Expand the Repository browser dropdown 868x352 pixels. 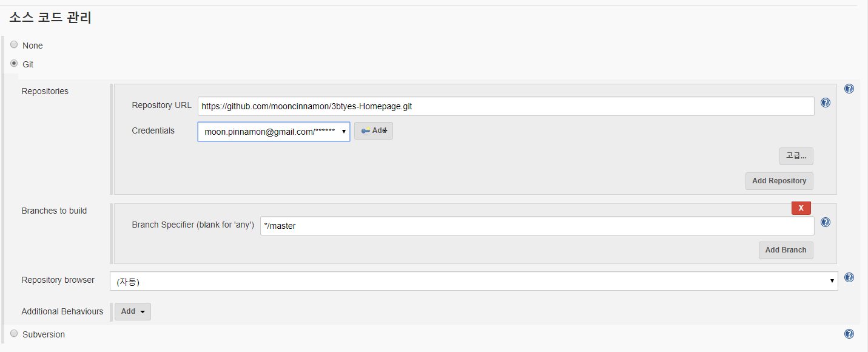coord(473,281)
